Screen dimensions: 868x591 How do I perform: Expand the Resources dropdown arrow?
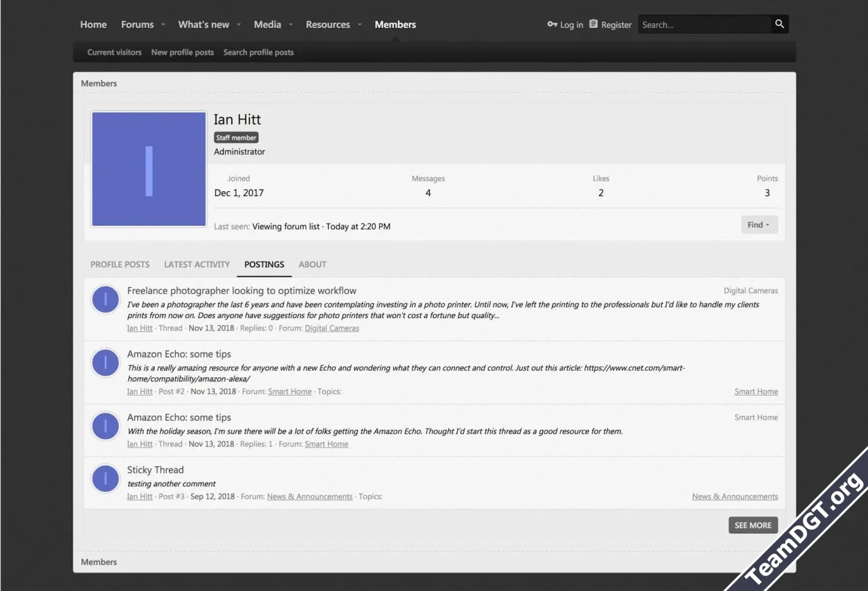pos(359,25)
